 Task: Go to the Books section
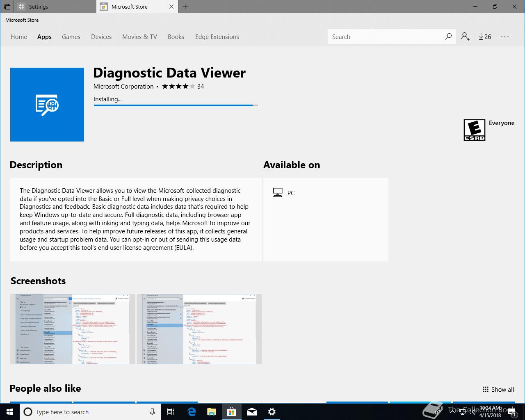(176, 37)
